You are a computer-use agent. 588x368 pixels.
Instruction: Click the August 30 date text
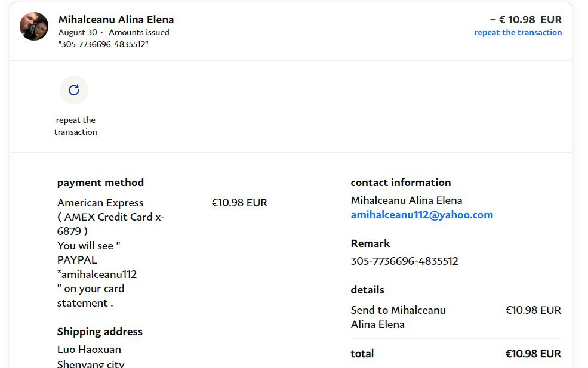78,32
